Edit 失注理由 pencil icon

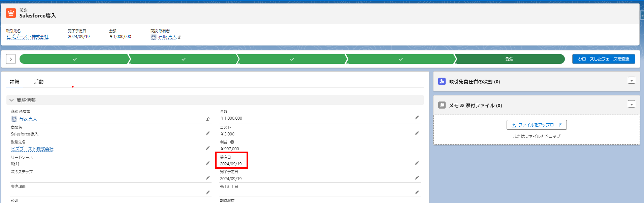pos(208,193)
